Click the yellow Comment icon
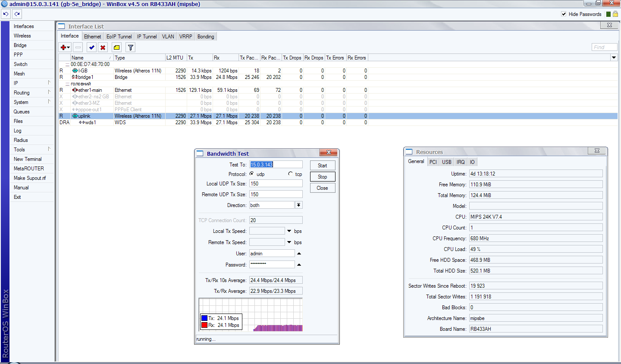 tap(116, 47)
